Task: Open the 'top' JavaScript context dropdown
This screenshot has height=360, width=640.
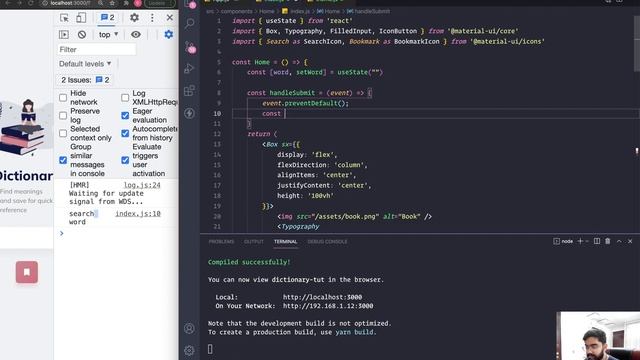Action: tap(108, 35)
